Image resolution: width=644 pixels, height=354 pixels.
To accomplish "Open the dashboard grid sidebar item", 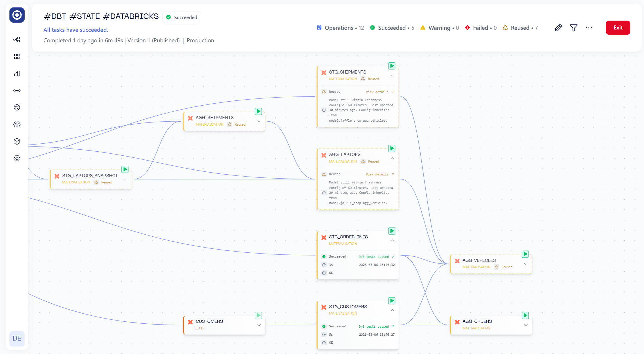I will click(x=17, y=56).
